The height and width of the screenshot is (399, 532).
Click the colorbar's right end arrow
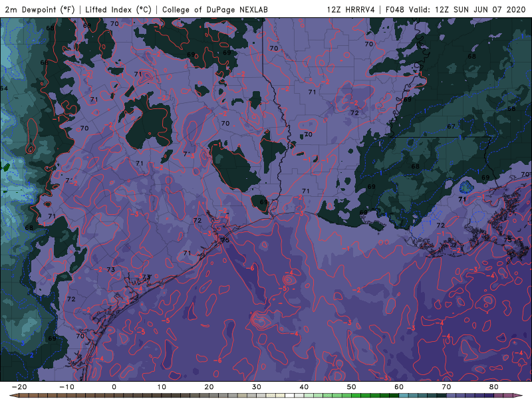[x=518, y=396]
